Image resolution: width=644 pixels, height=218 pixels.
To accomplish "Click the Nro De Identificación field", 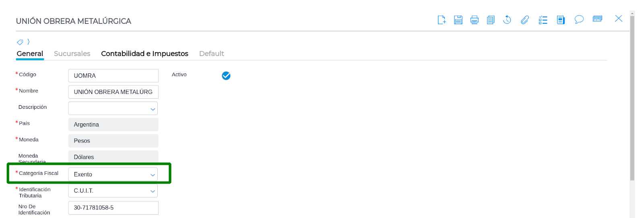I will click(113, 208).
